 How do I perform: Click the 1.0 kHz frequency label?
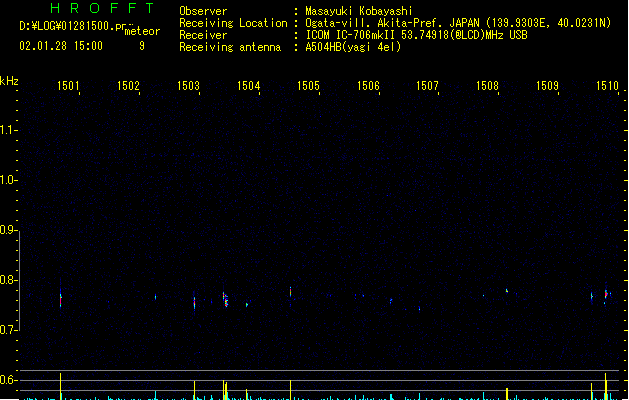pyautogui.click(x=8, y=180)
